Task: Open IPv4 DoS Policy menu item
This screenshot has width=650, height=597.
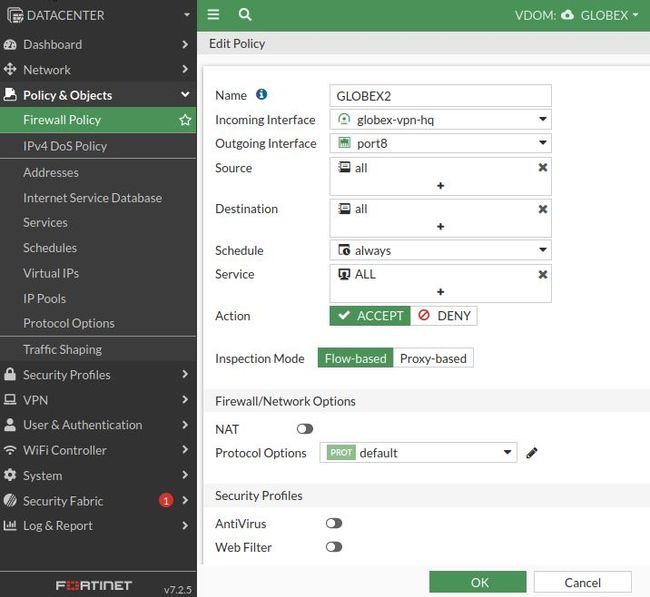Action: [x=65, y=146]
